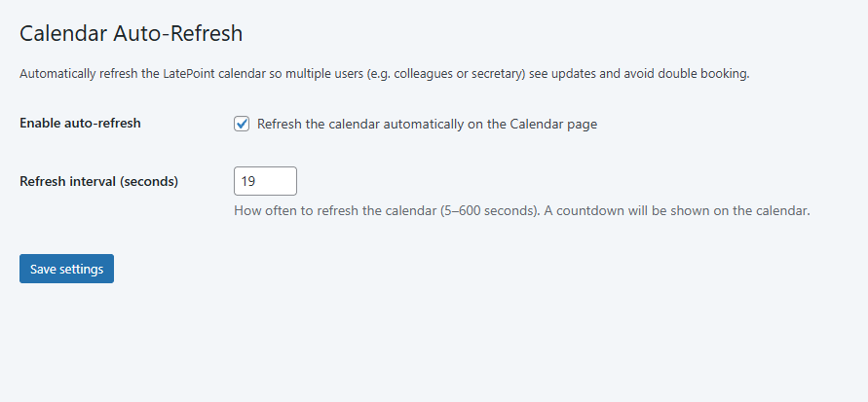Click the 'Enable auto-refresh' row label

tap(80, 124)
